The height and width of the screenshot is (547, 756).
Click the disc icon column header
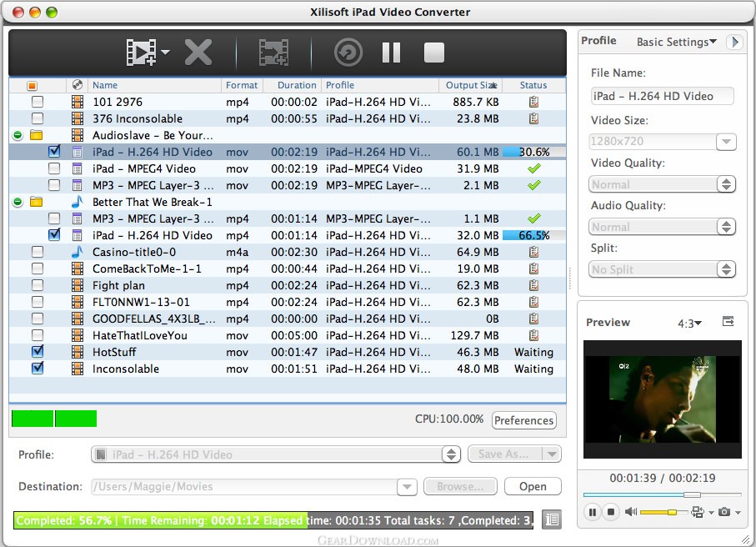click(x=78, y=85)
